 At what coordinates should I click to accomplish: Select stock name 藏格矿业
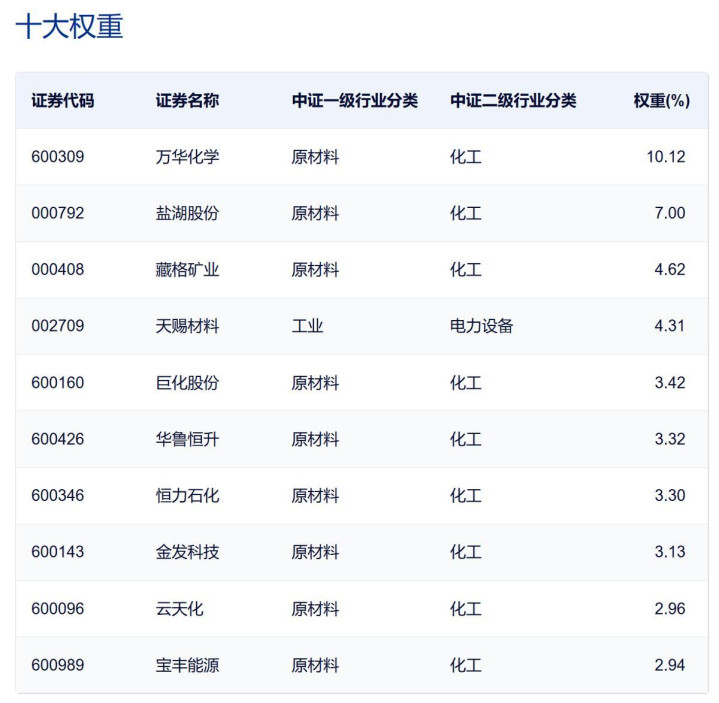pyautogui.click(x=187, y=270)
